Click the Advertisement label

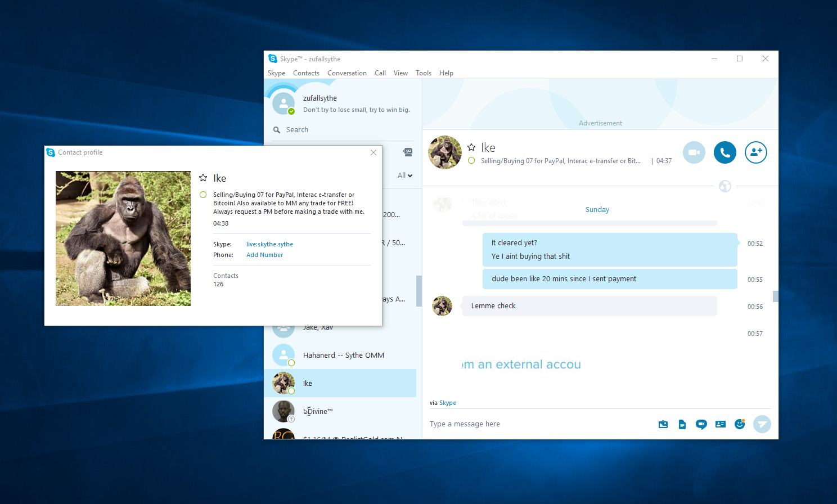(x=600, y=123)
